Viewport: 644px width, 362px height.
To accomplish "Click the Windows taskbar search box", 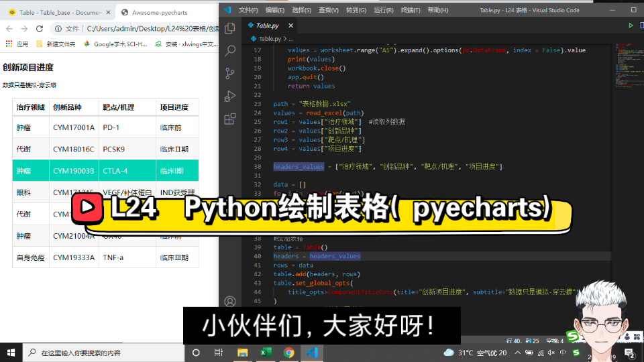I will pyautogui.click(x=103, y=353).
